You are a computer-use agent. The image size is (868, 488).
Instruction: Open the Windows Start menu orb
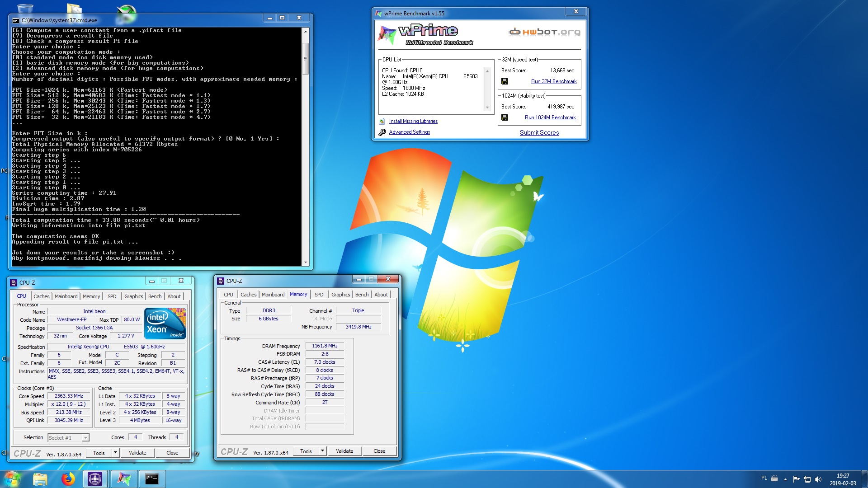[12, 479]
